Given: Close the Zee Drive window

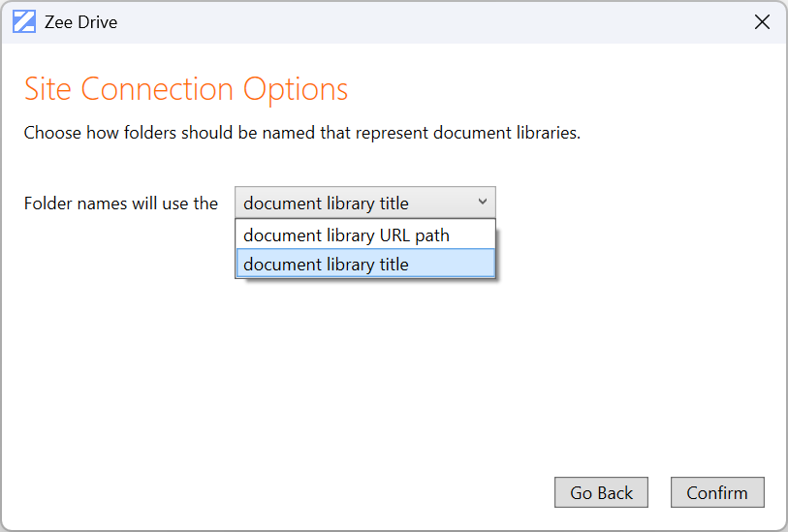Looking at the screenshot, I should pyautogui.click(x=762, y=22).
